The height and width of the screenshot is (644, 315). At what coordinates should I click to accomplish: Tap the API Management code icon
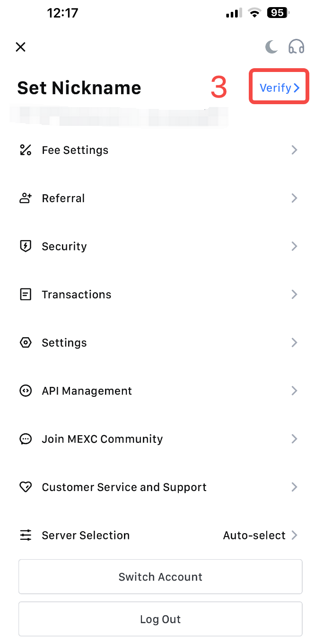[26, 391]
